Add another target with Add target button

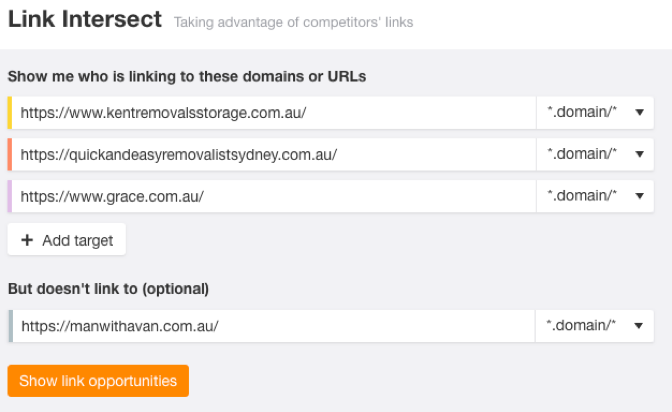coord(66,239)
